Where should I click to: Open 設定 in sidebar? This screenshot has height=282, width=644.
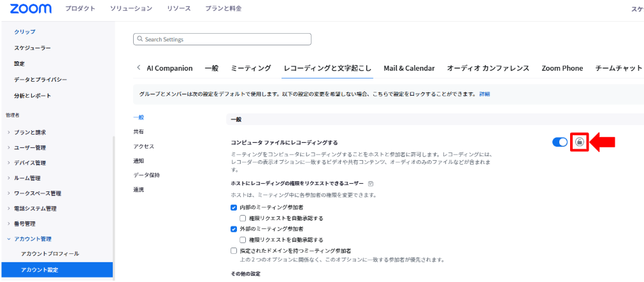click(19, 64)
